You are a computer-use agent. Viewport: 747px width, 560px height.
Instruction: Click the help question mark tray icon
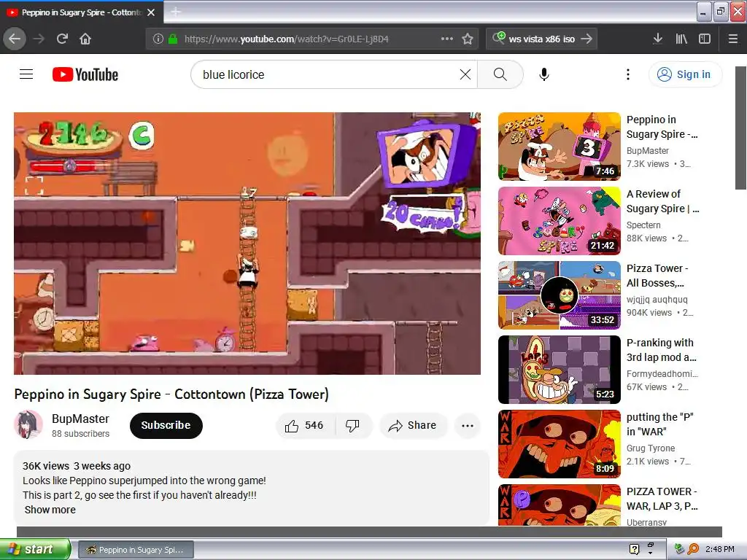point(634,549)
